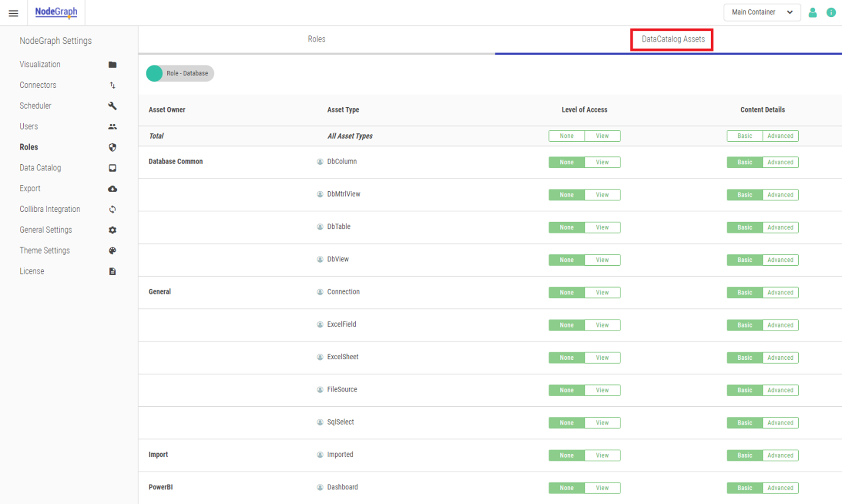Open Data Catalog in sidebar
Screen dimensions: 842x504
point(40,168)
